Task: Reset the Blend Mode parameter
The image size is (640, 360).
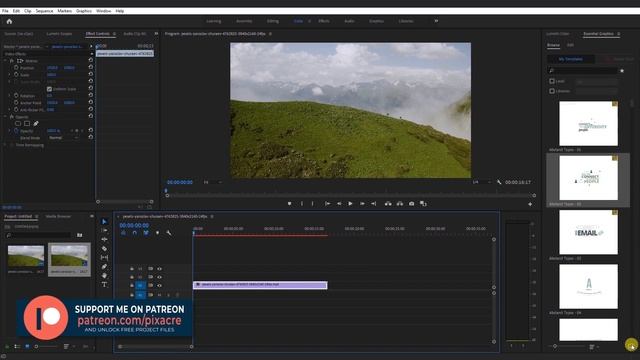Action: (91, 138)
